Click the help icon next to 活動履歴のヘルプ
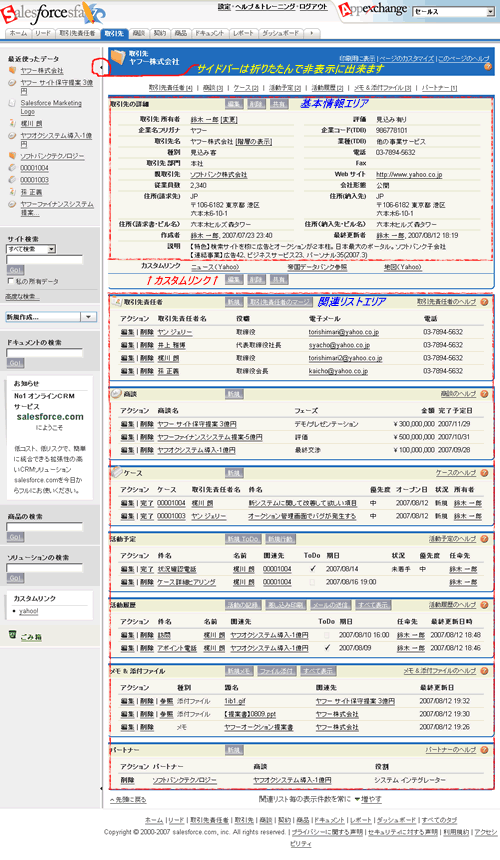Image resolution: width=500 pixels, height=860 pixels. (484, 605)
